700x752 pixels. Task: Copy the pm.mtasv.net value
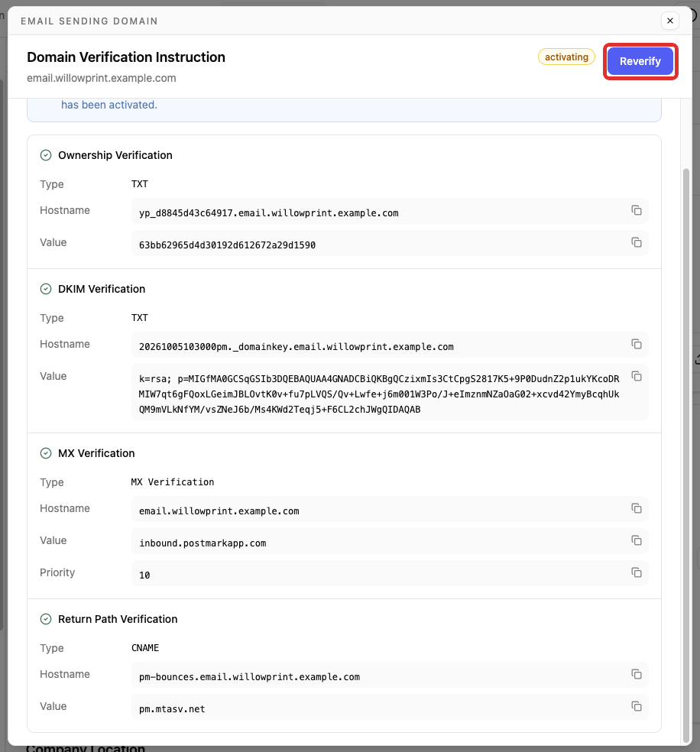coord(637,706)
